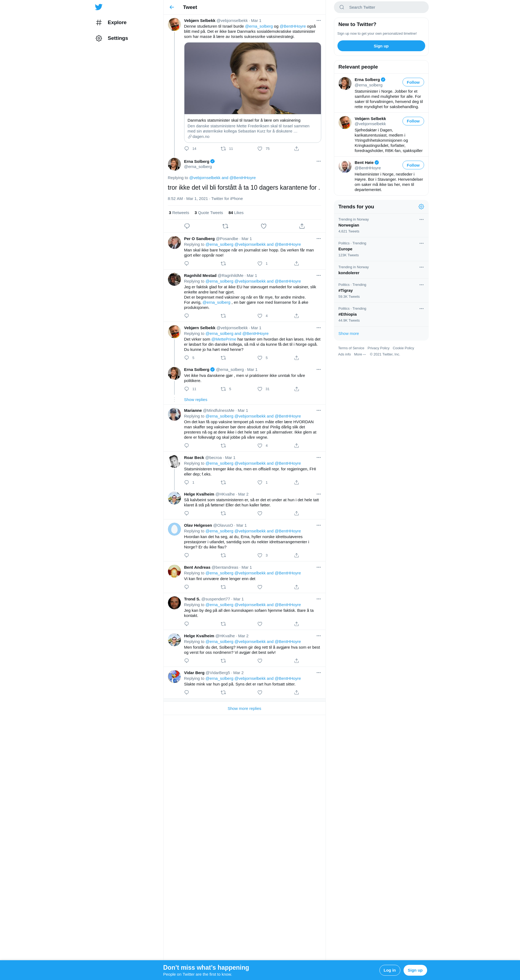Retweet Erna Solberg's main tweet
520x980 pixels.
(x=225, y=226)
